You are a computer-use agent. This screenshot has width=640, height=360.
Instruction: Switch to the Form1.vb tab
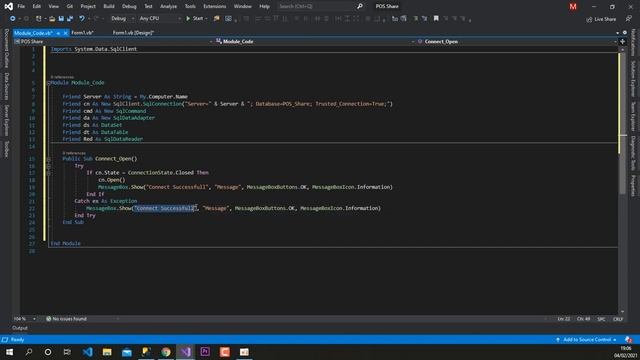tap(82, 33)
